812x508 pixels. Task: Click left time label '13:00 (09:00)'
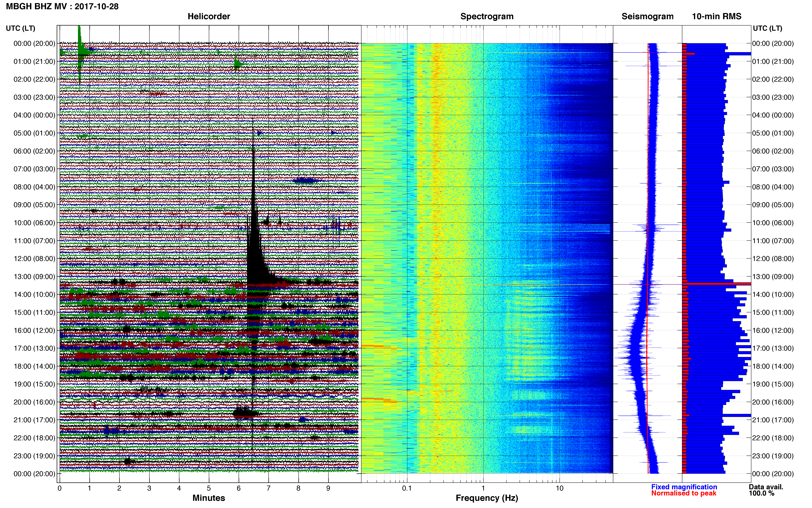[x=34, y=277]
